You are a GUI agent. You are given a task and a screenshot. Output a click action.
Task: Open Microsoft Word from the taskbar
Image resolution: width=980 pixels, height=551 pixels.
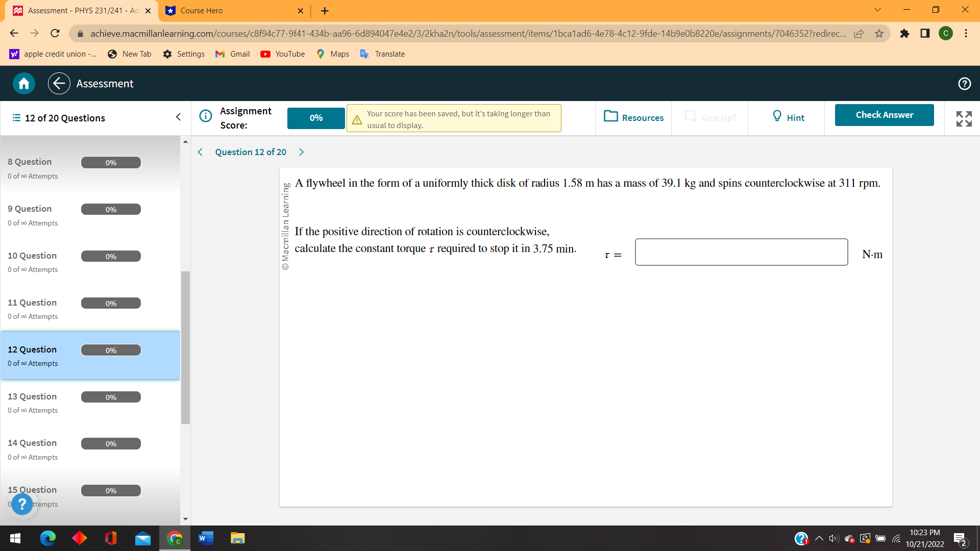[x=206, y=538]
